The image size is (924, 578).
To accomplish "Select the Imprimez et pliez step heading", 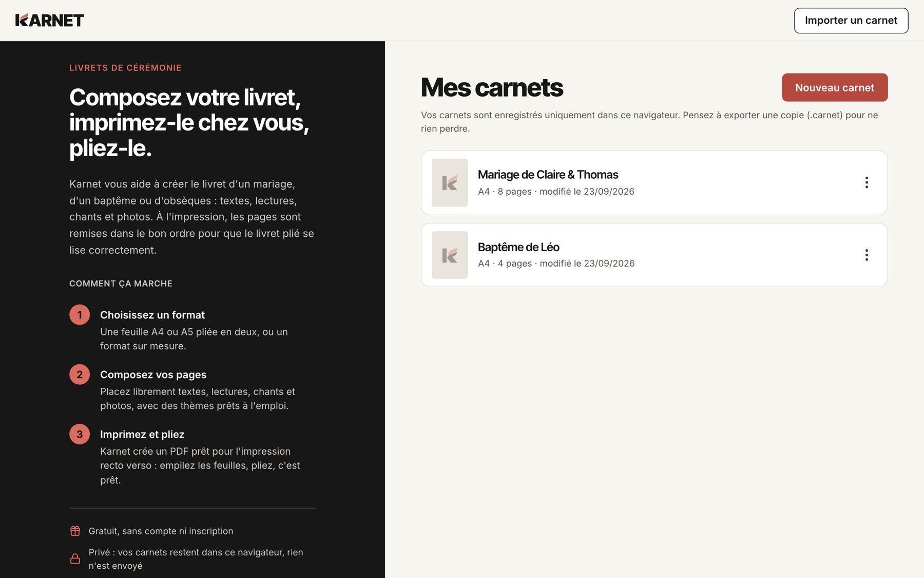I will pos(142,434).
